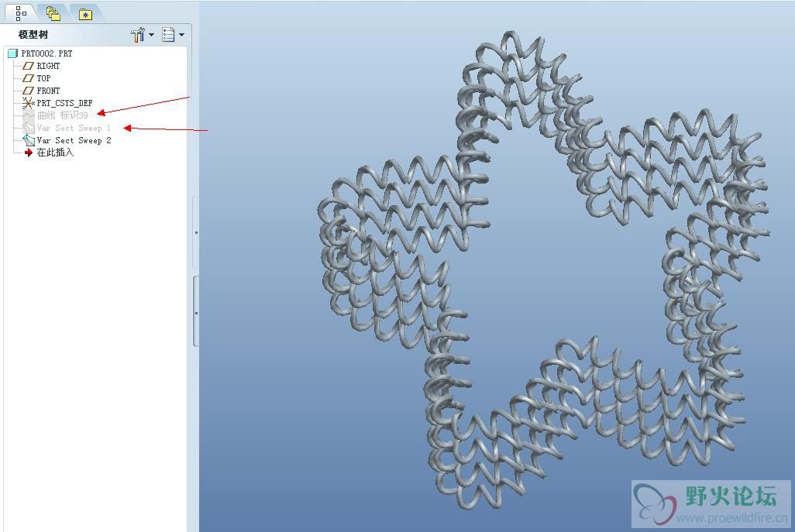The height and width of the screenshot is (532, 795).
Task: Select the hidden 曲线 标识39 curve feature
Action: [x=62, y=115]
